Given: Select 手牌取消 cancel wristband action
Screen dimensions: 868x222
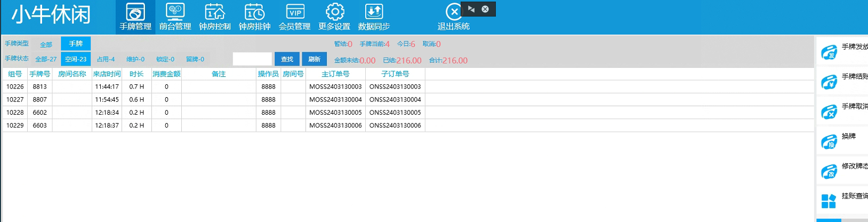Looking at the screenshot, I should (829, 112).
